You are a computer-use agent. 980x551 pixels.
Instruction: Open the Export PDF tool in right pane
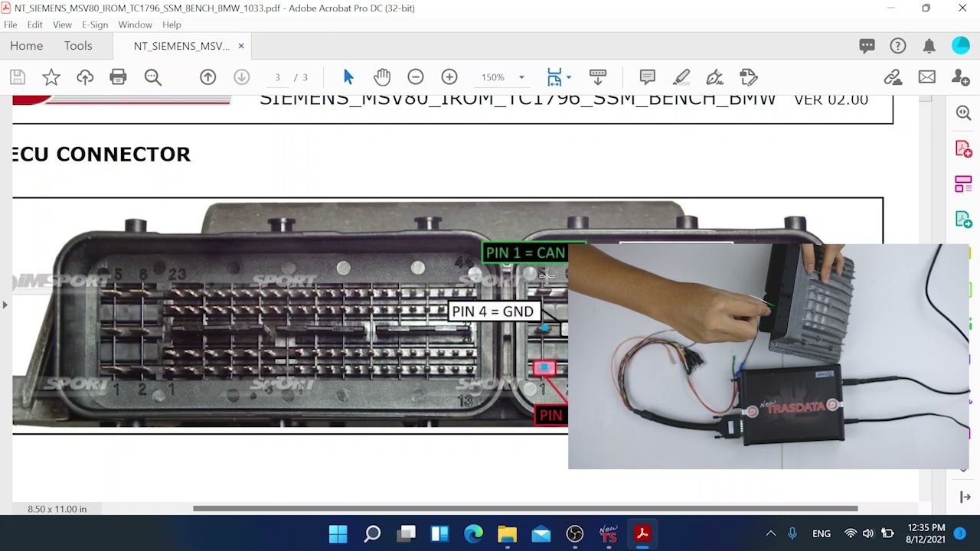pyautogui.click(x=963, y=220)
